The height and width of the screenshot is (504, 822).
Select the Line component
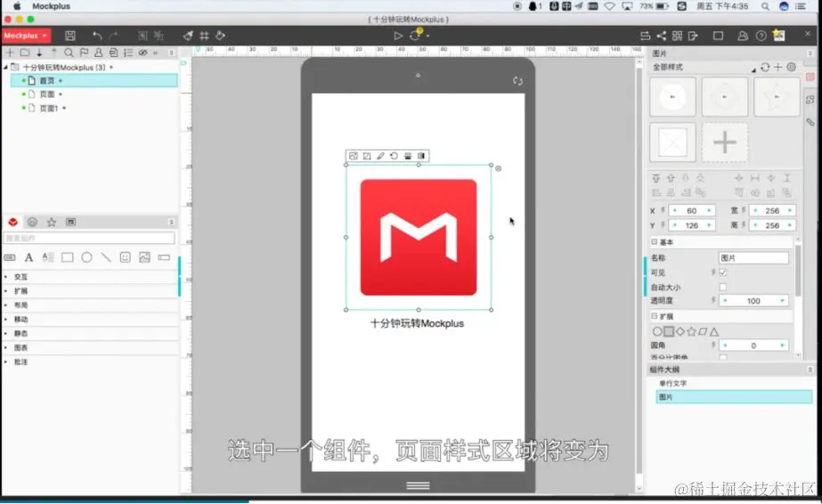[x=106, y=257]
